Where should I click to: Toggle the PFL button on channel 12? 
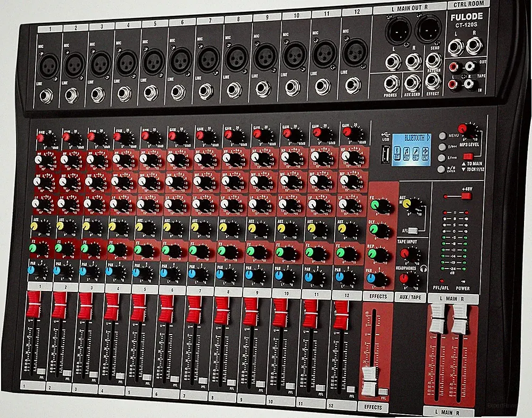point(351,389)
